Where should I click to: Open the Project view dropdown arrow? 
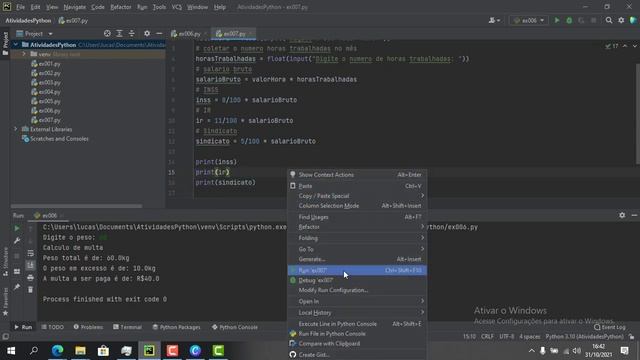point(50,34)
